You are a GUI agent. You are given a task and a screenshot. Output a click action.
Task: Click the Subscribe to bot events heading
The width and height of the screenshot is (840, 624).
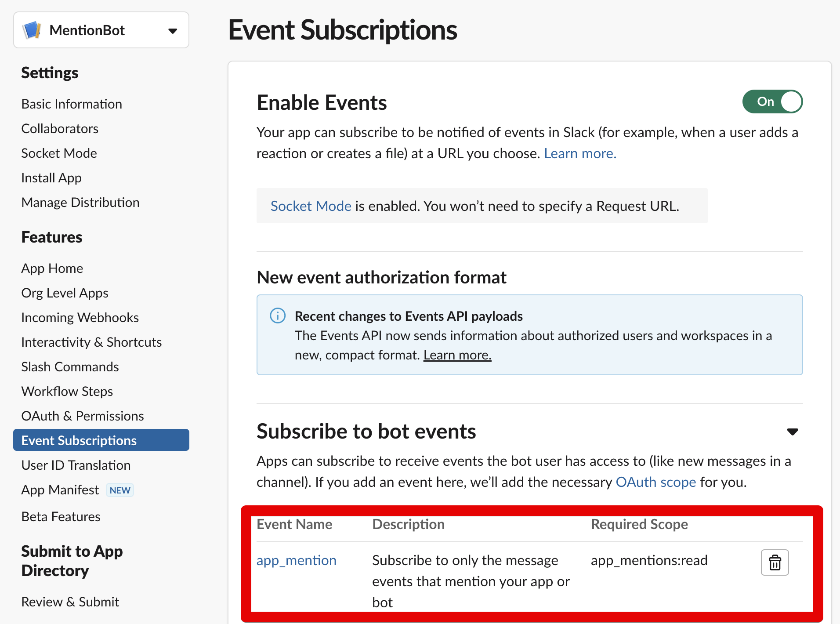[x=366, y=432]
